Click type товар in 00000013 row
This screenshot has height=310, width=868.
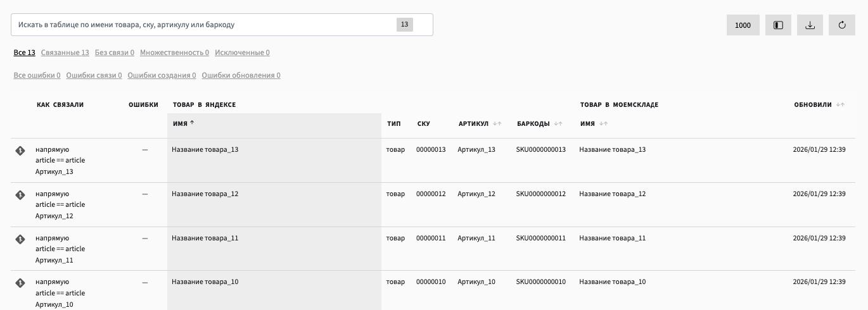tap(395, 150)
